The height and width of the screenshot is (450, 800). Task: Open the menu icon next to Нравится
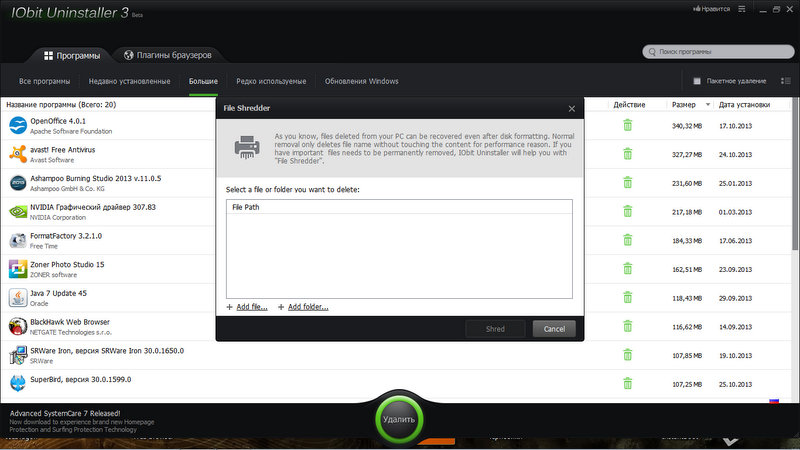(x=742, y=9)
